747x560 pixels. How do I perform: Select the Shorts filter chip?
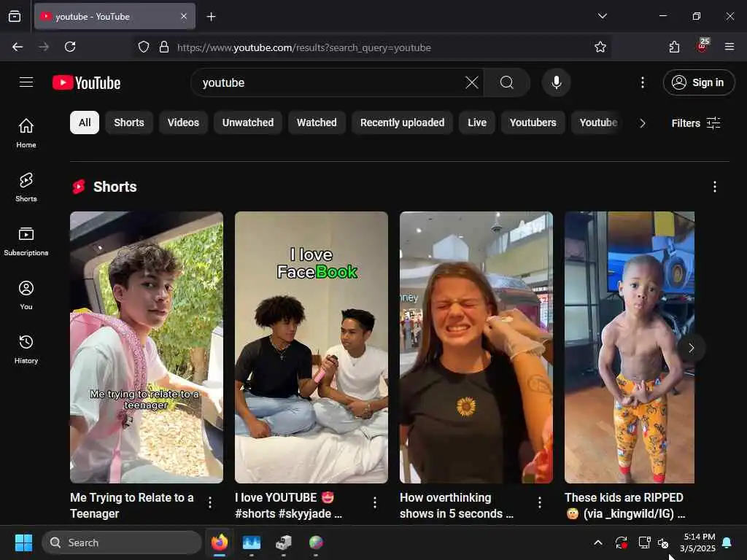coord(128,122)
